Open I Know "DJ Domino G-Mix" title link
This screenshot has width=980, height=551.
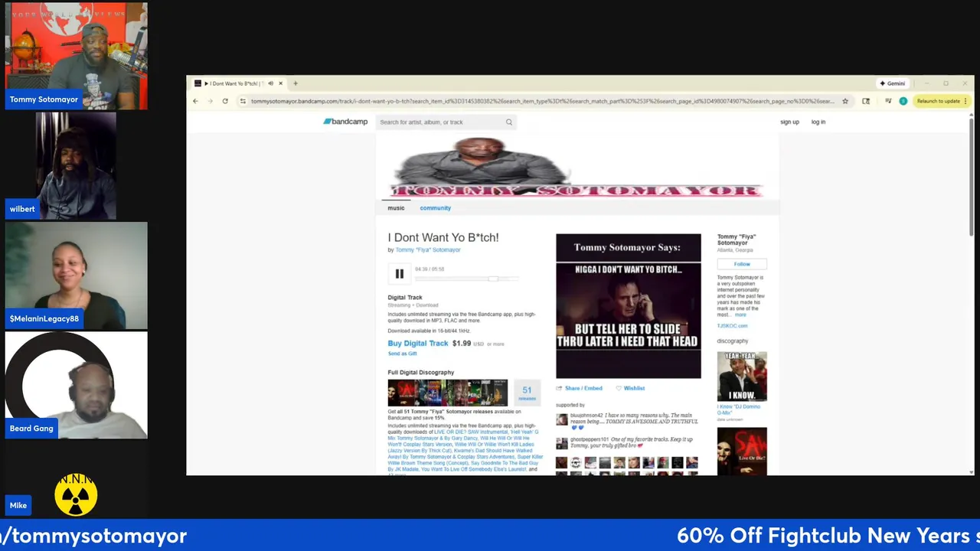click(739, 409)
